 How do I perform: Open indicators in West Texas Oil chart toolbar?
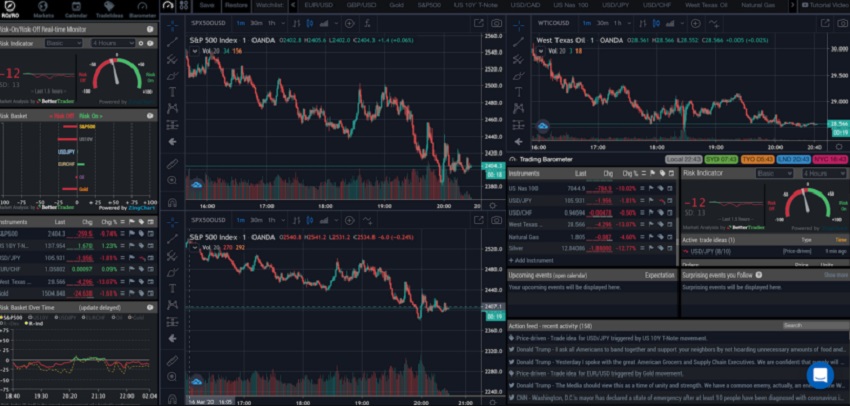(714, 23)
